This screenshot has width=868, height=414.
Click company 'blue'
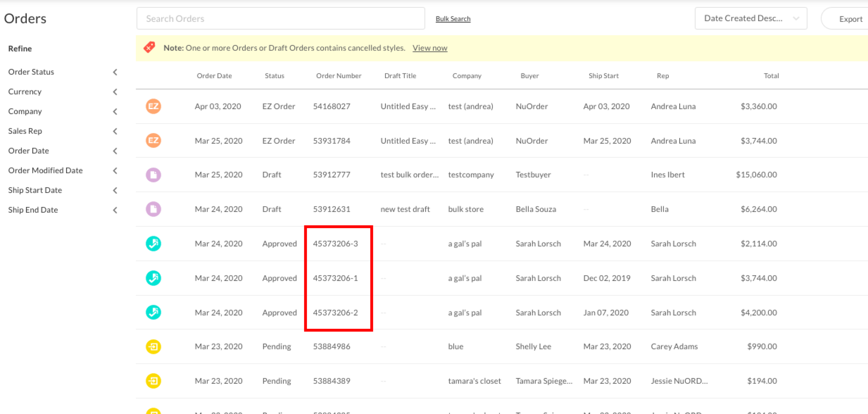(x=456, y=346)
